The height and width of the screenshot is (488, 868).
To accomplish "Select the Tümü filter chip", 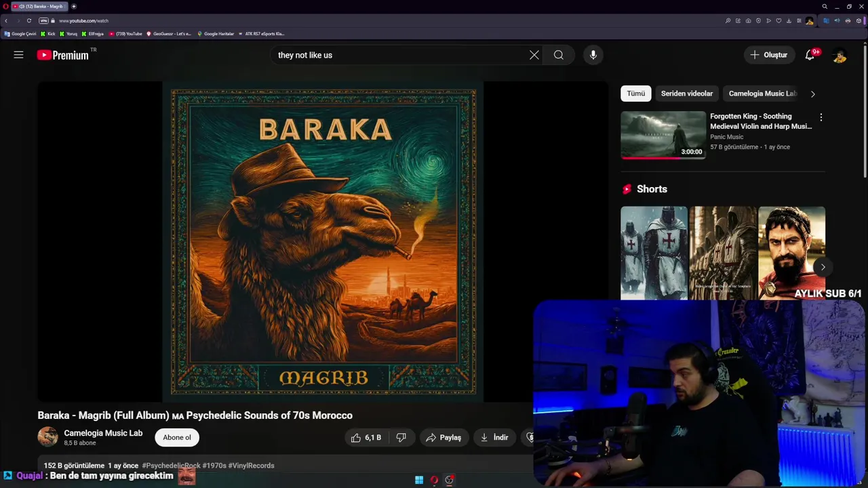I will tap(636, 94).
